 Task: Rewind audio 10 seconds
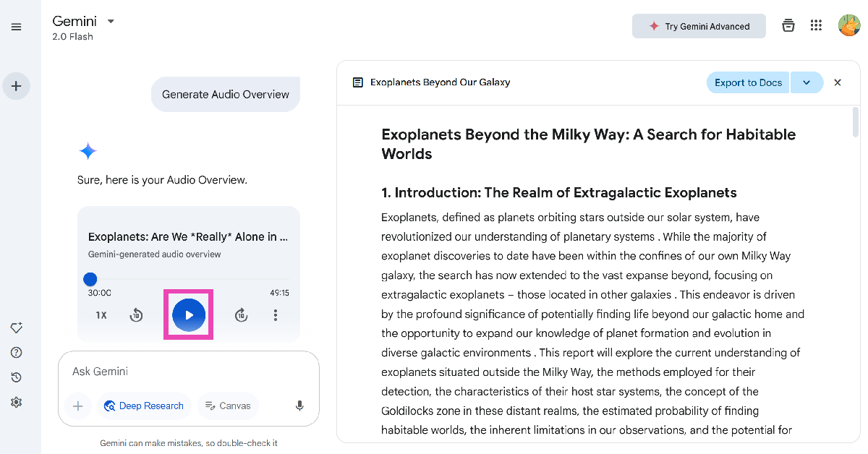136,315
